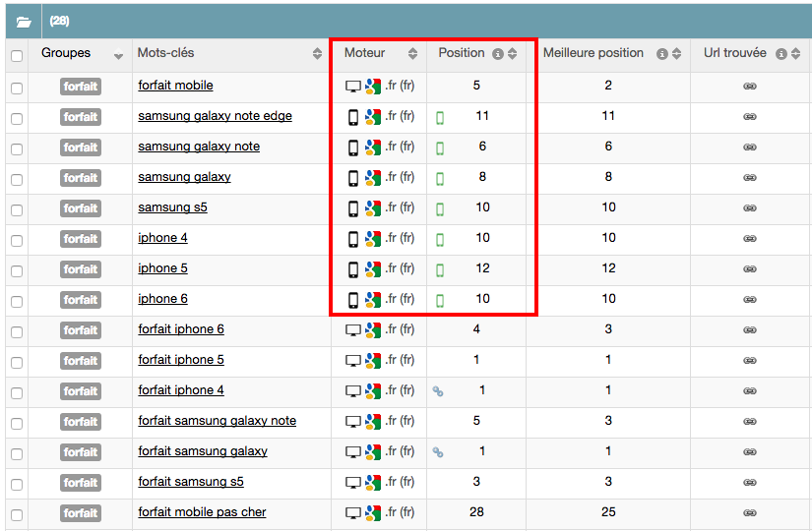The width and height of the screenshot is (812, 531).
Task: Check the forfait mobile pas cher checkbox
Action: [17, 515]
